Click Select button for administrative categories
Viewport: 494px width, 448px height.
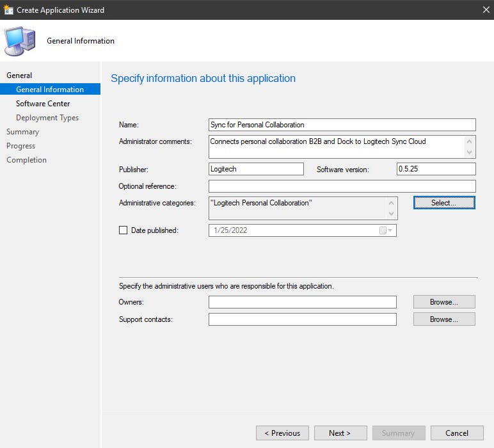coord(444,203)
